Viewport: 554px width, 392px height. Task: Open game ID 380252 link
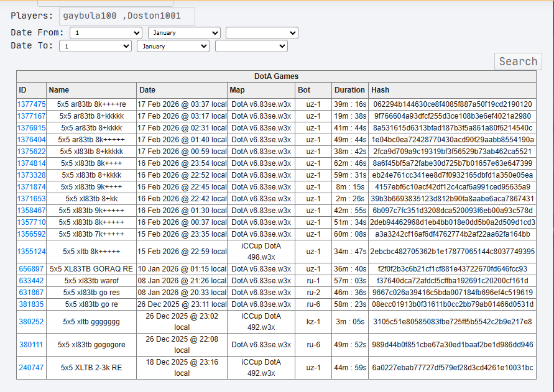tap(31, 322)
